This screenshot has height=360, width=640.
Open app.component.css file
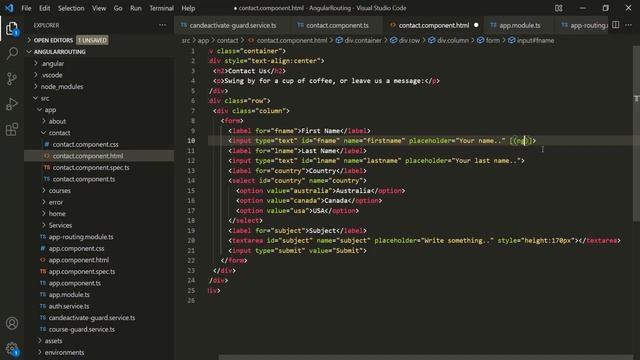tap(76, 248)
